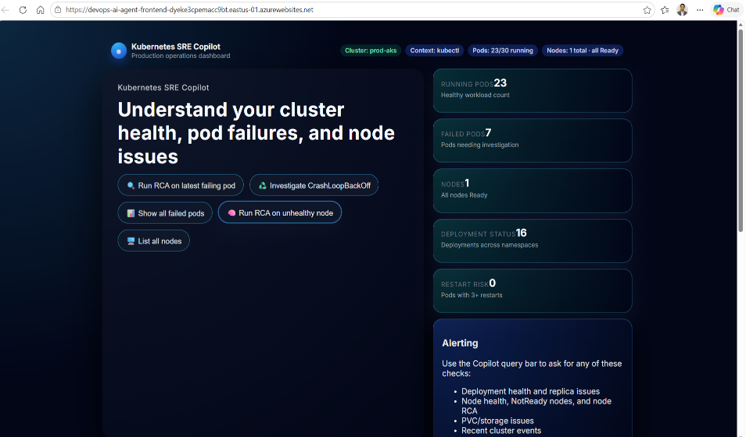Select List all nodes chip

154,241
